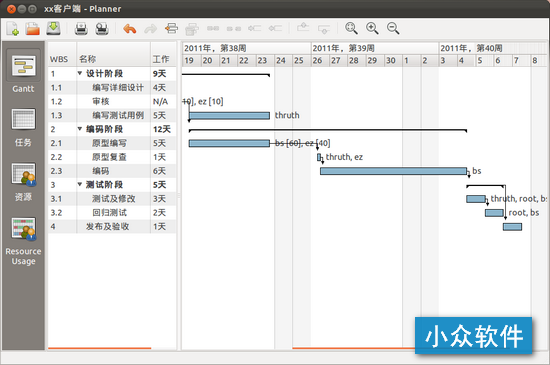Click the Move task up icon
This screenshot has height=365, width=550.
pyautogui.click(x=303, y=27)
